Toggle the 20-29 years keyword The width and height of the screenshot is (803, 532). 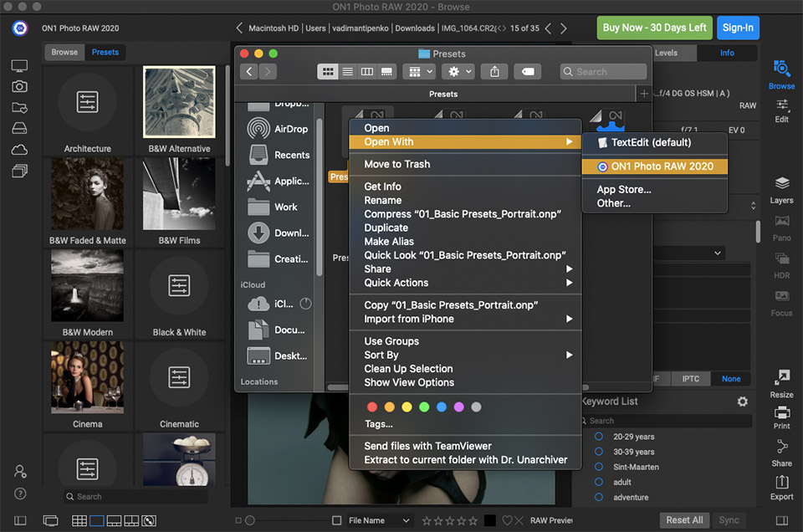coord(599,437)
